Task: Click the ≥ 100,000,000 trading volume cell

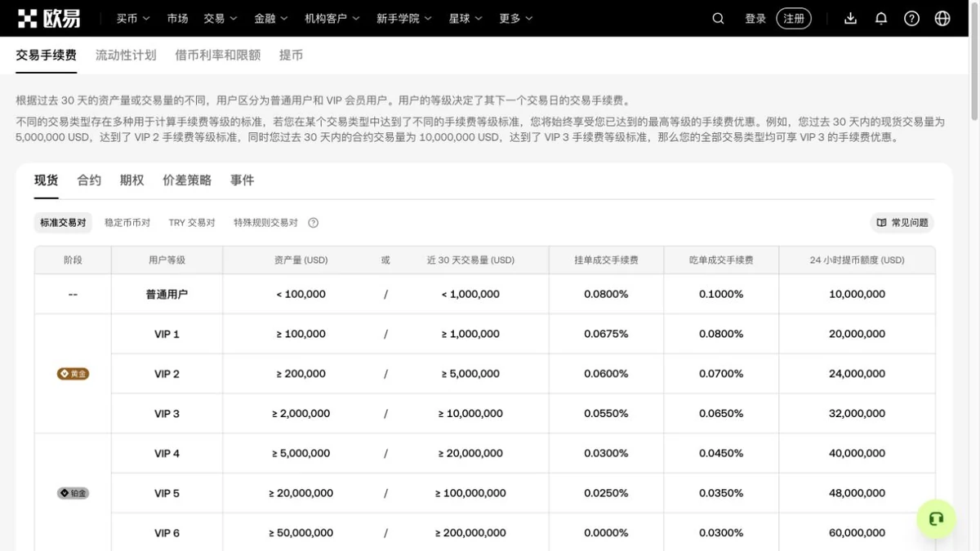Action: click(470, 493)
